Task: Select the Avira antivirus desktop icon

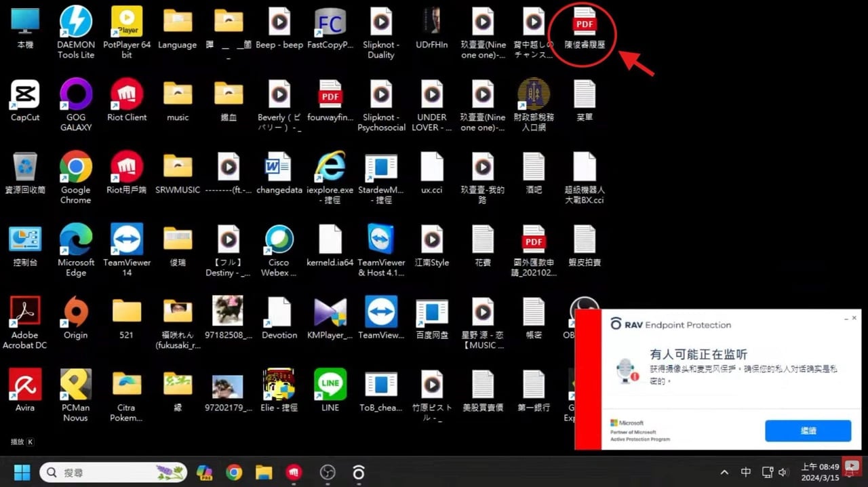Action: 25,385
